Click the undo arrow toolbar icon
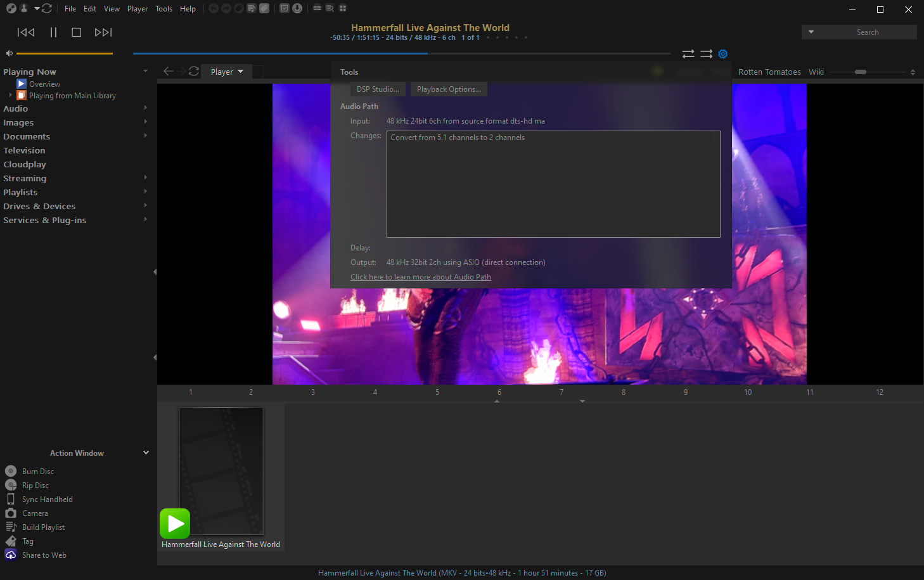The height and width of the screenshot is (580, 924). [x=214, y=8]
